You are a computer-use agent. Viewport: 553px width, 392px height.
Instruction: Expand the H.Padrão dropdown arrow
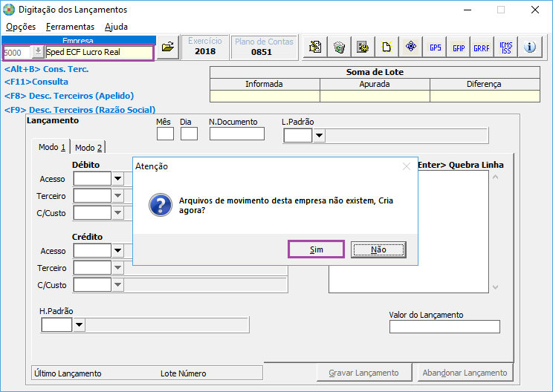[x=79, y=324]
